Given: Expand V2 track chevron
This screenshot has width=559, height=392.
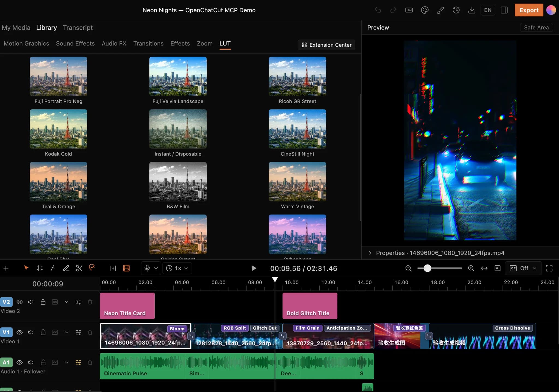Looking at the screenshot, I should pyautogui.click(x=67, y=302).
